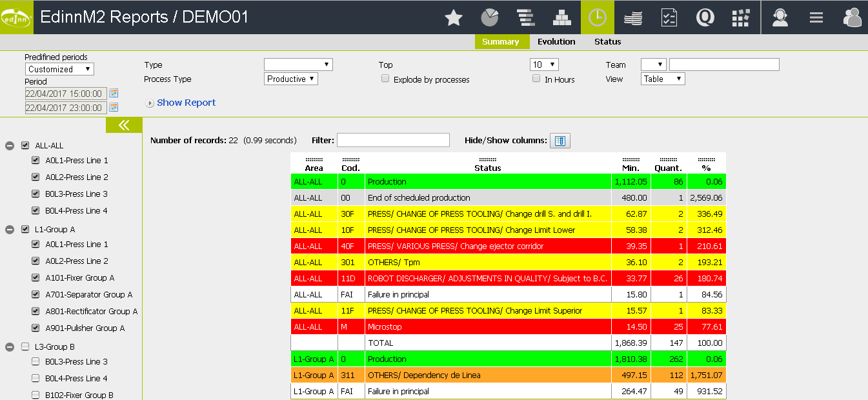Click the drag handle above Status column
Image resolution: width=868 pixels, height=400 pixels.
488,159
